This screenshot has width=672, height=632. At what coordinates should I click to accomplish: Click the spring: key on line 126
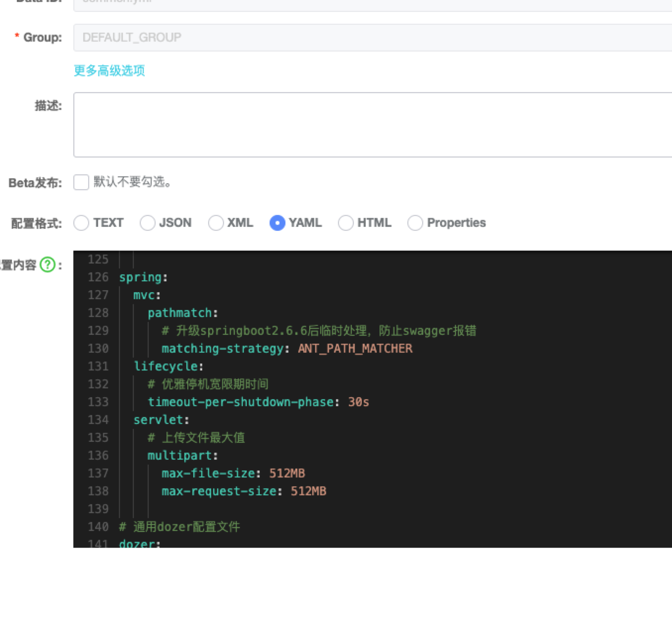(x=141, y=277)
